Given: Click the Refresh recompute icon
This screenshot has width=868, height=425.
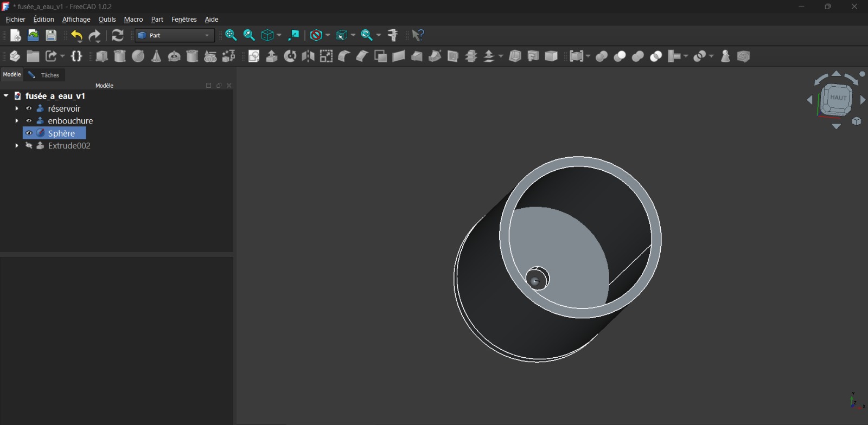Looking at the screenshot, I should coord(118,35).
